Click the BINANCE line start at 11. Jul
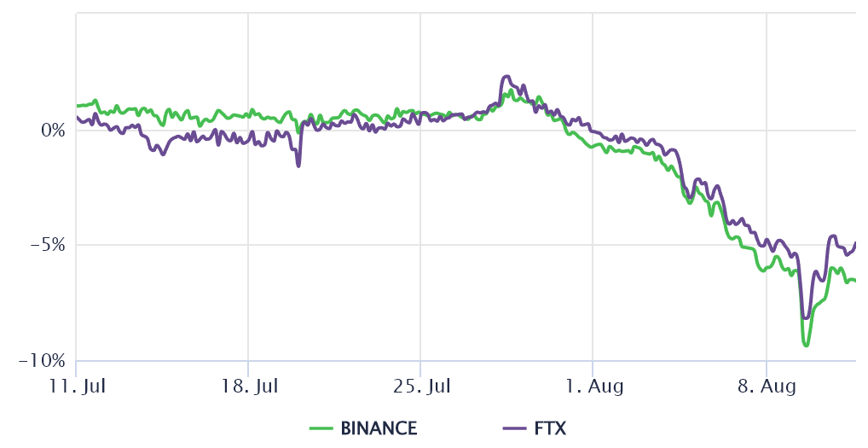 click(x=77, y=106)
